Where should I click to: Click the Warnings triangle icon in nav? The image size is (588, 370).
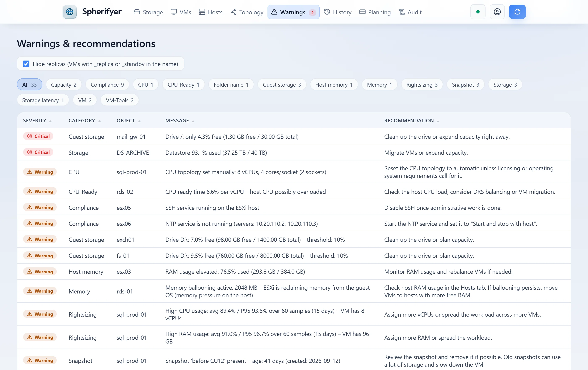point(274,12)
